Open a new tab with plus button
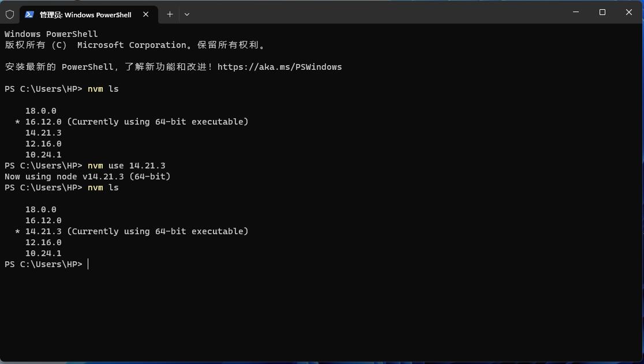This screenshot has width=644, height=364. point(170,14)
